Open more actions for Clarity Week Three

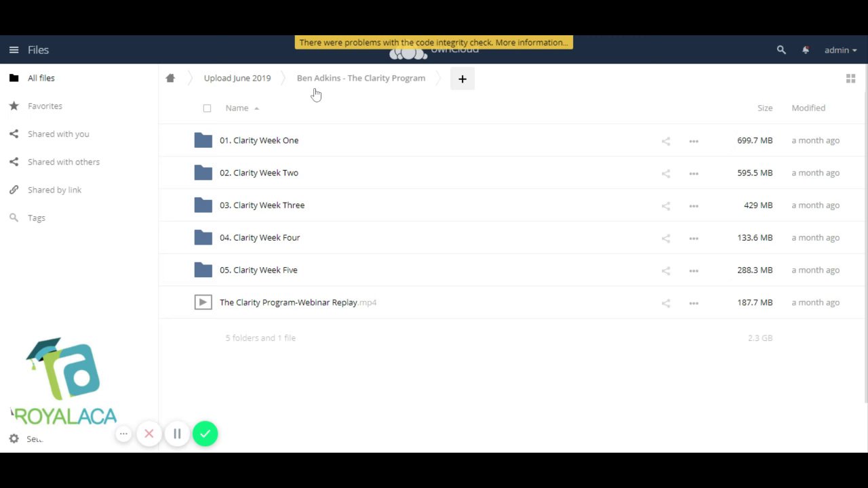[x=694, y=206]
